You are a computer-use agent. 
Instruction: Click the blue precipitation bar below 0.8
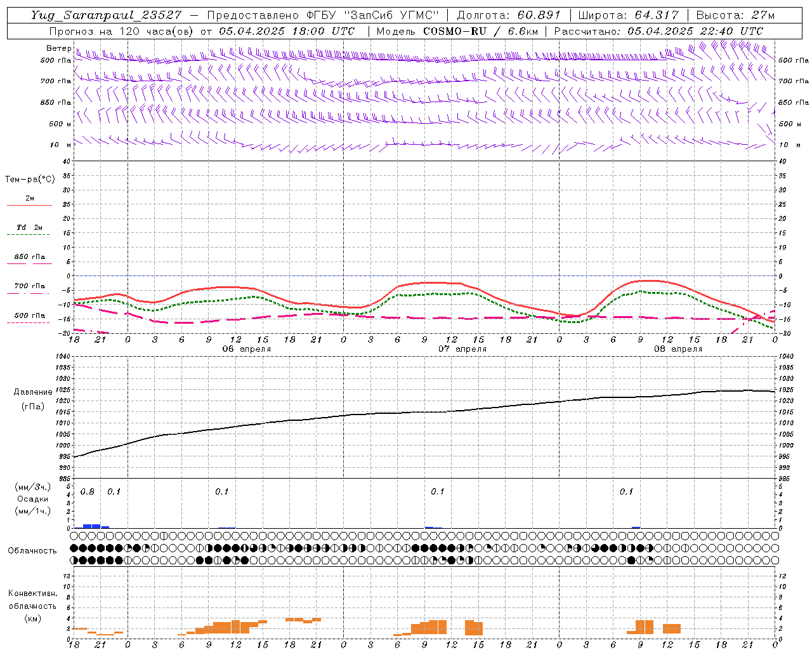pyautogui.click(x=92, y=526)
